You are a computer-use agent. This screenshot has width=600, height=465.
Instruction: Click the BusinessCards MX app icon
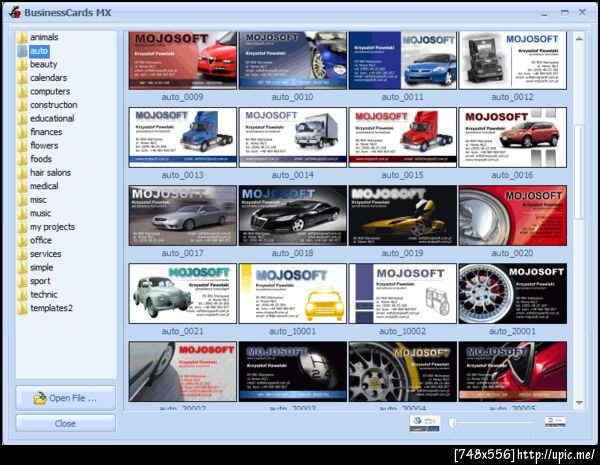pos(15,12)
